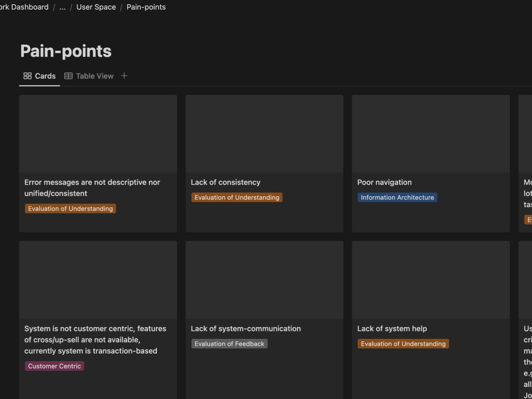The height and width of the screenshot is (399, 532).
Task: Select the Evaluation of Understanding tag under Lack of consistency
Action: [237, 197]
